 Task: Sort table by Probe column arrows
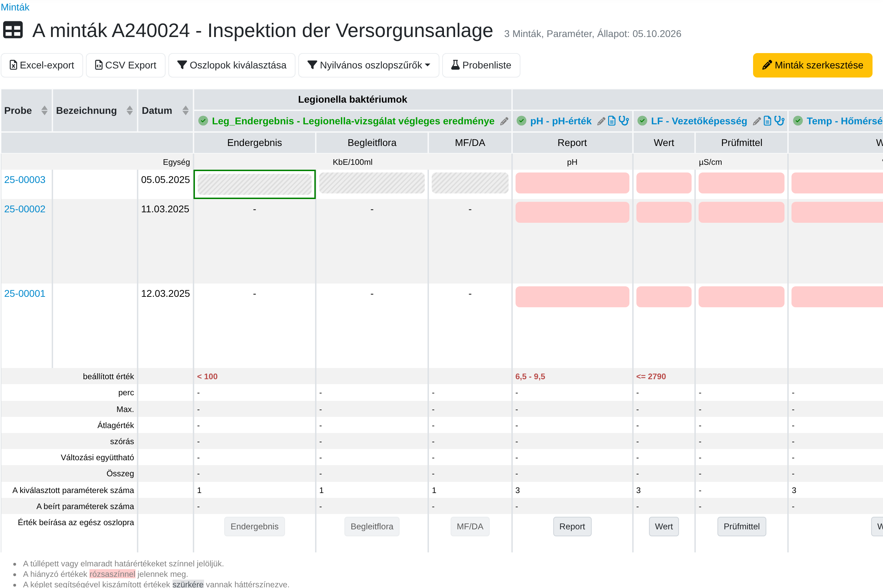click(x=44, y=111)
